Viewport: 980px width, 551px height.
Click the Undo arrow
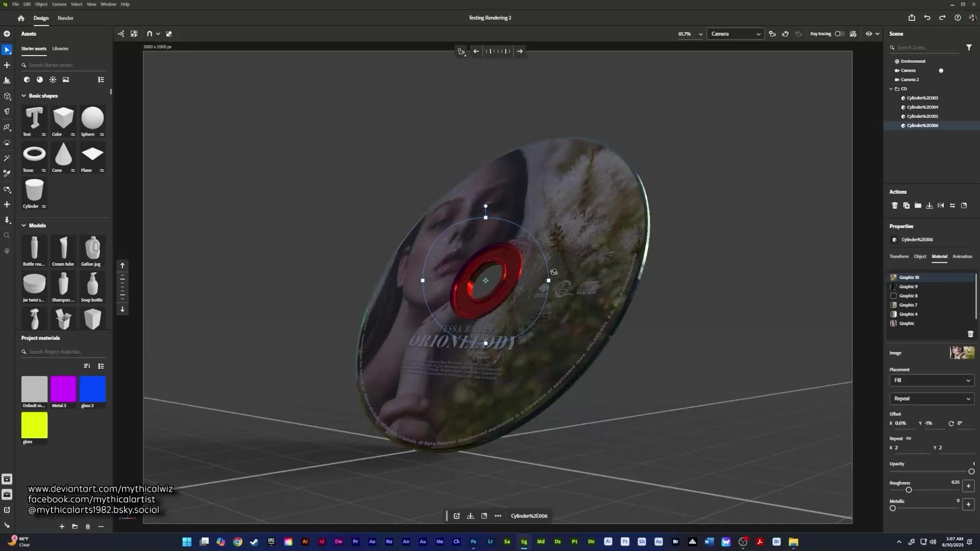coord(927,18)
